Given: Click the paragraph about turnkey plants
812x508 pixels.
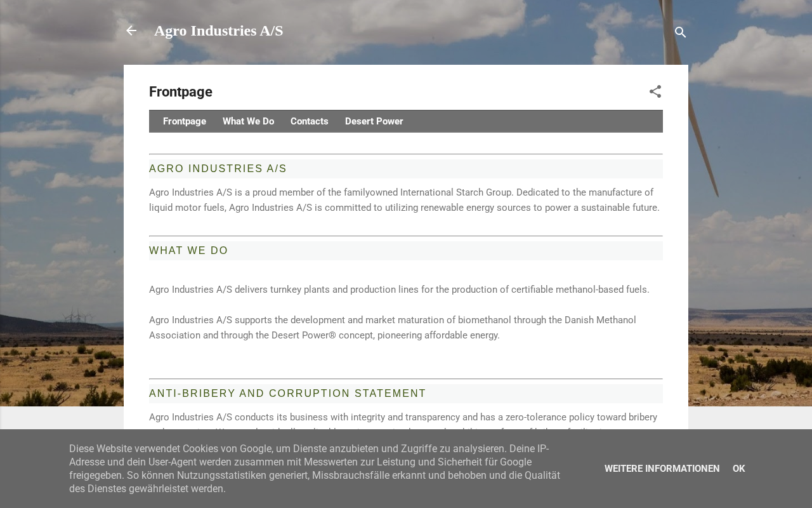Looking at the screenshot, I should point(400,290).
